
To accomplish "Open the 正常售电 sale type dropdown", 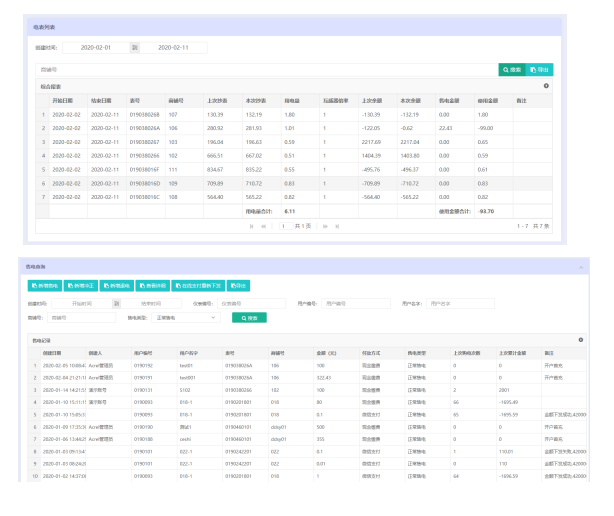I will pyautogui.click(x=186, y=318).
